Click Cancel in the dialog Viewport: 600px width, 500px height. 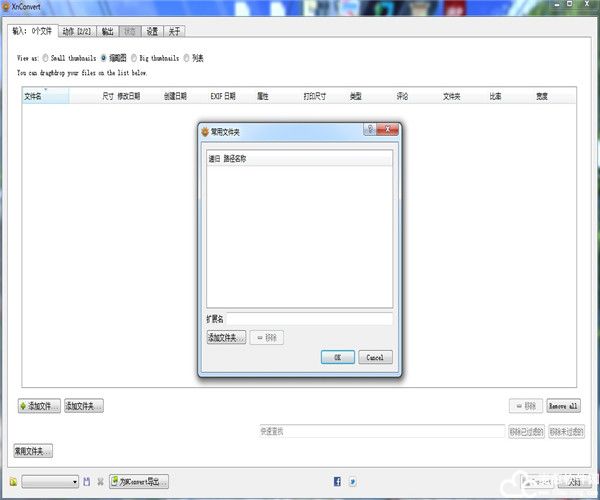[x=375, y=357]
